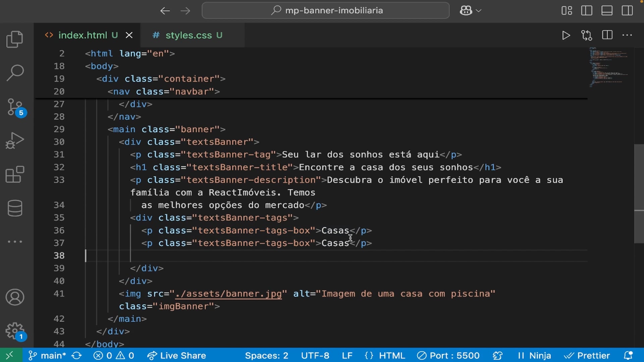Viewport: 644px width, 362px height.
Task: Expand the Copilot chat dropdown chevron
Action: point(479,11)
